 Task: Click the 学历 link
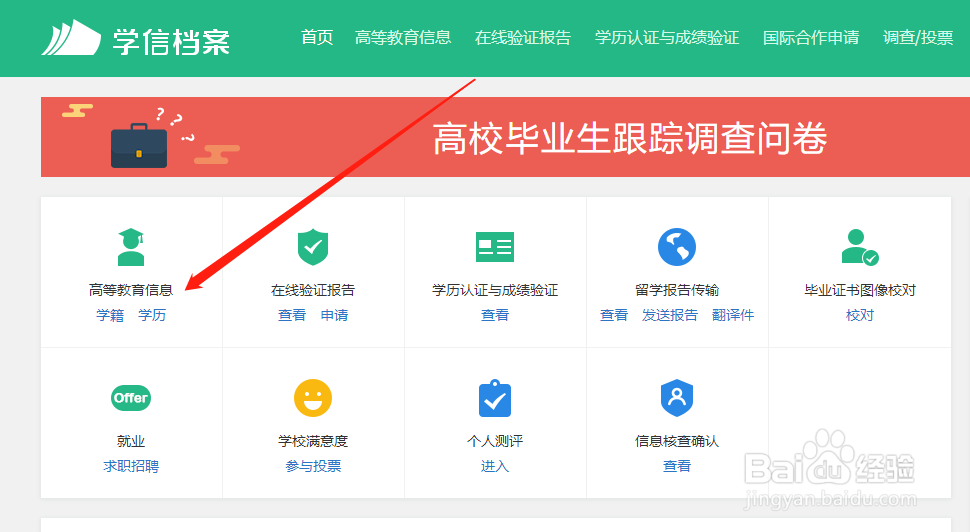click(x=152, y=315)
